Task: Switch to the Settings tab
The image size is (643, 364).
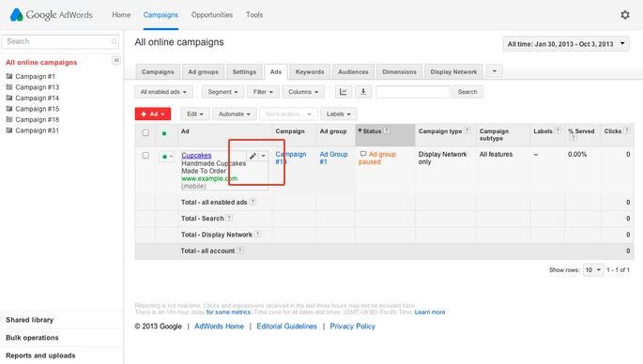Action: coord(244,71)
